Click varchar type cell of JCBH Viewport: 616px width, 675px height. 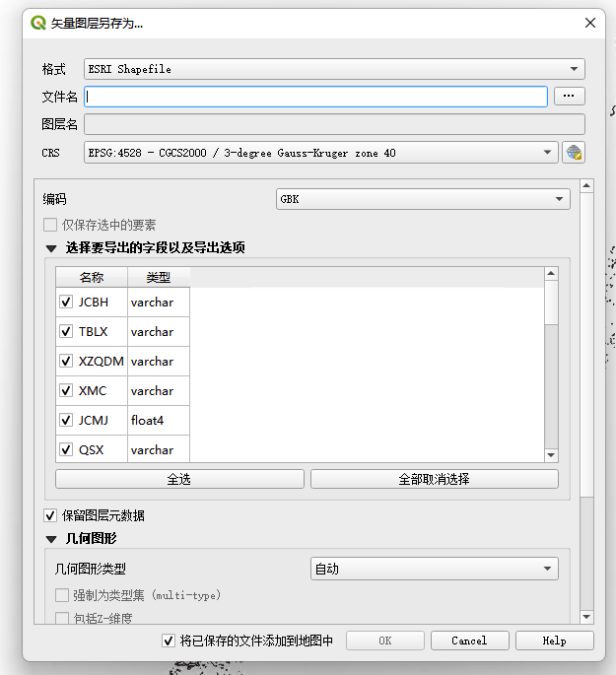(x=159, y=303)
